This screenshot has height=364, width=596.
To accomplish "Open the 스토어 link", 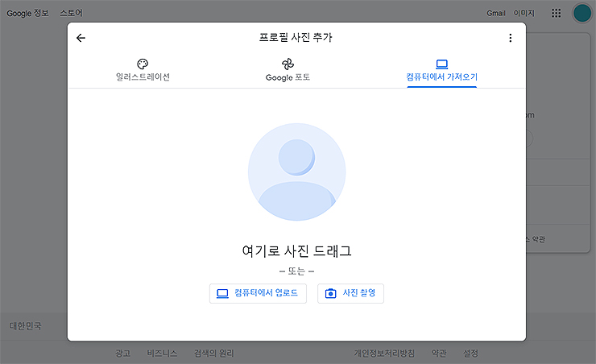I will (x=71, y=14).
